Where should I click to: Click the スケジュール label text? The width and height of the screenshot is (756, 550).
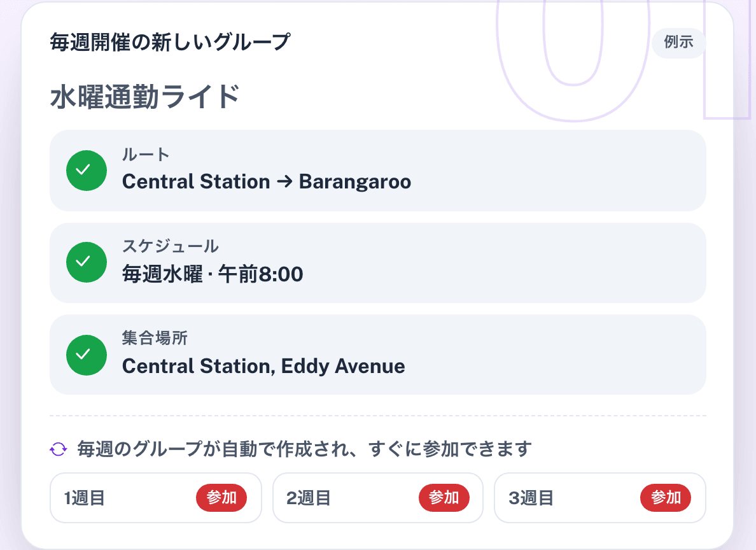[170, 246]
